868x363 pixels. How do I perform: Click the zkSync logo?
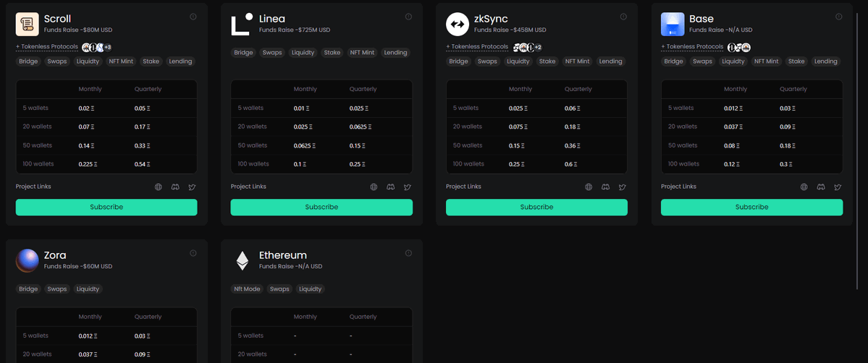coord(458,24)
